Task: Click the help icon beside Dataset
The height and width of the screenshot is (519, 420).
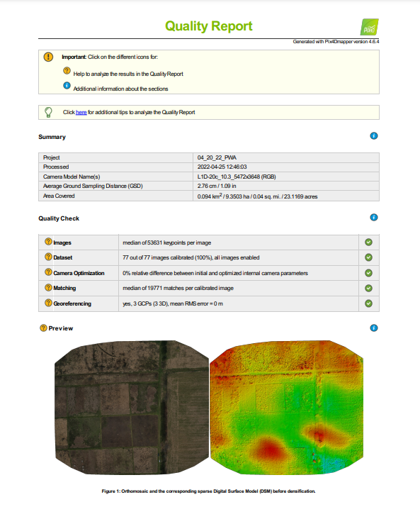Action: click(48, 257)
